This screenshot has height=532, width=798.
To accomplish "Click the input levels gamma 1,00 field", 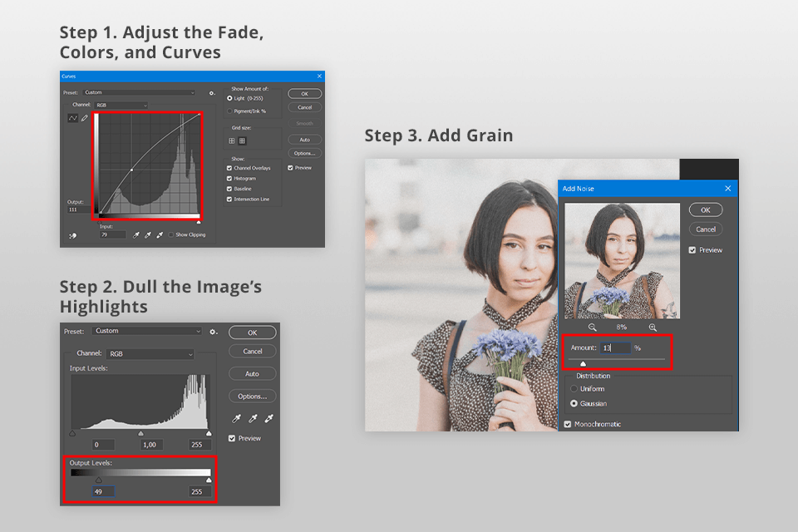I will coord(151,445).
